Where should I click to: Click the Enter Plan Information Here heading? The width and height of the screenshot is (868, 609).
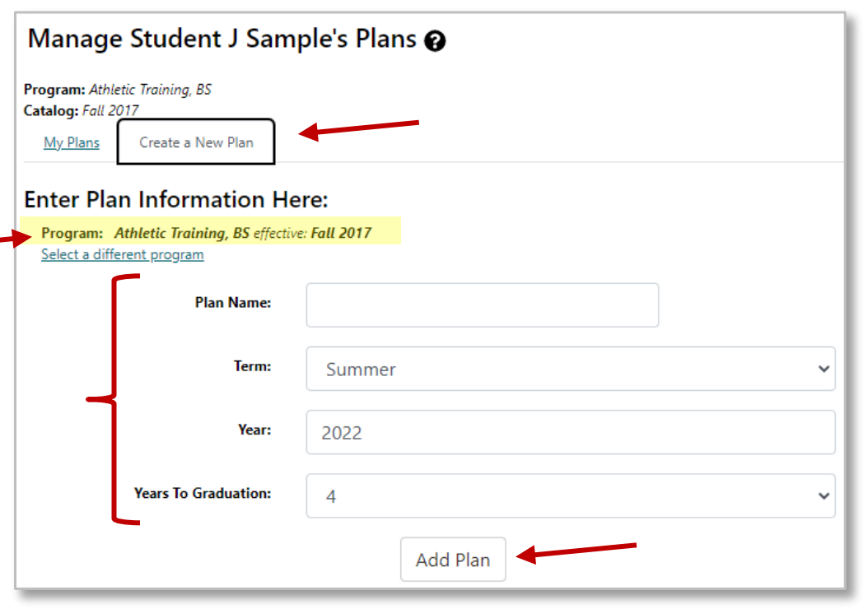pos(176,199)
